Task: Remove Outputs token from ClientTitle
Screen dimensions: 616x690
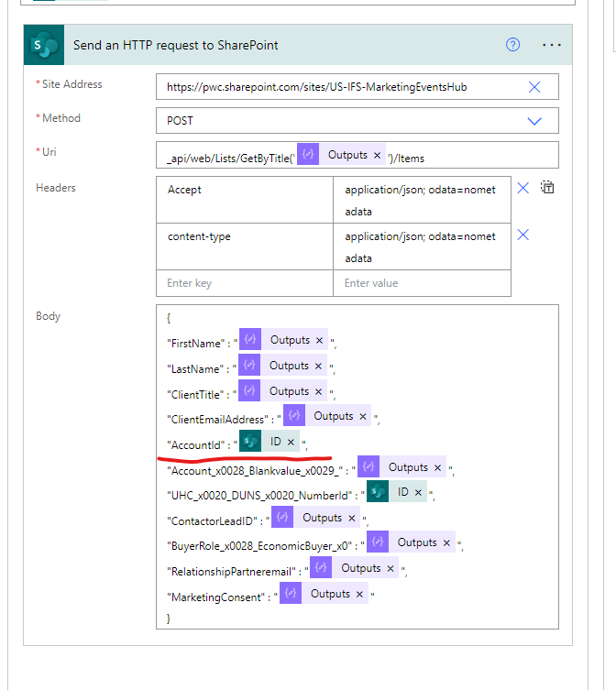Action: 318,391
